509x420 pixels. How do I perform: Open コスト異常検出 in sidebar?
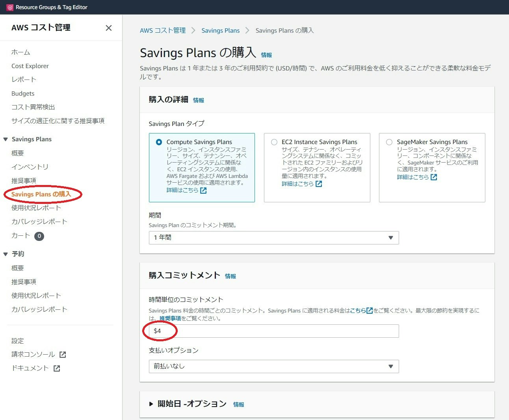click(x=33, y=107)
